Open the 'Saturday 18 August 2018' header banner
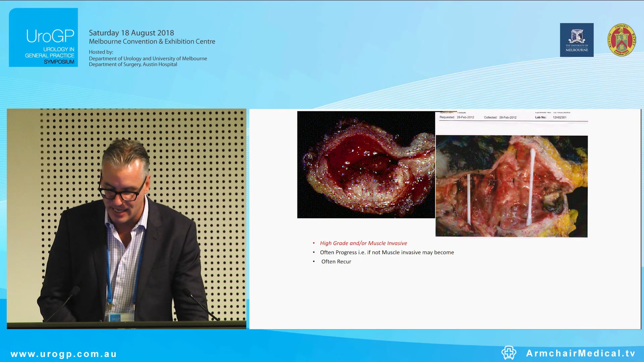 [x=131, y=33]
